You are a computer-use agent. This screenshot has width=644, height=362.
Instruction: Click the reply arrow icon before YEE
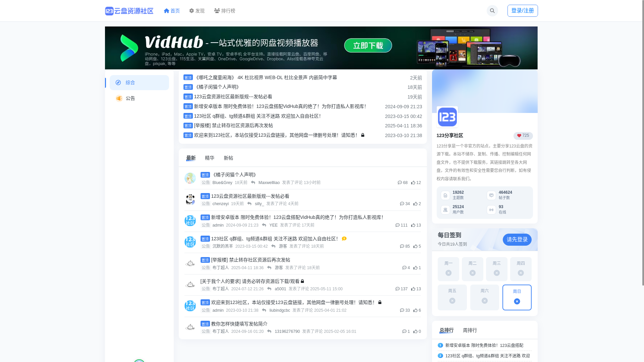tap(264, 225)
